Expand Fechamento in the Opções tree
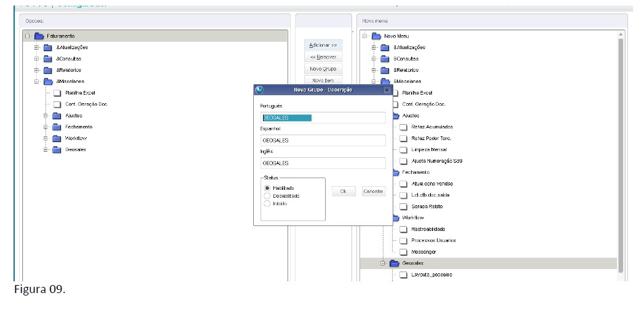644x309 pixels. coord(45,127)
